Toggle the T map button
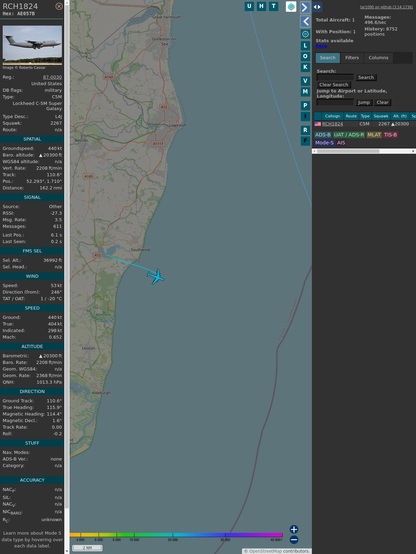 (x=273, y=6)
